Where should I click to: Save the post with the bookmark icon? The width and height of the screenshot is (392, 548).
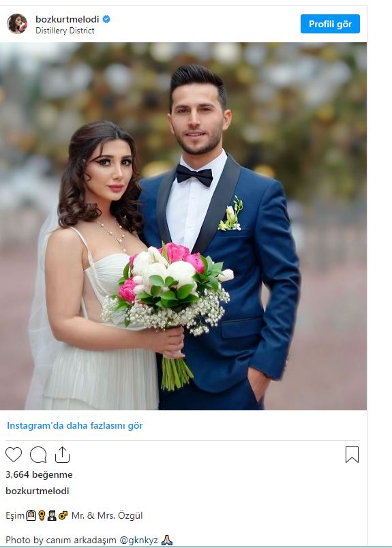coord(352,455)
